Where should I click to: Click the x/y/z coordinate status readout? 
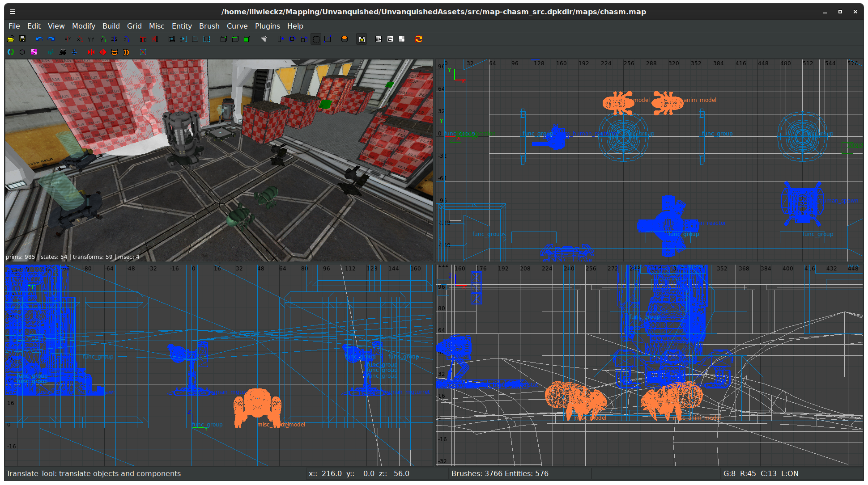pos(359,473)
